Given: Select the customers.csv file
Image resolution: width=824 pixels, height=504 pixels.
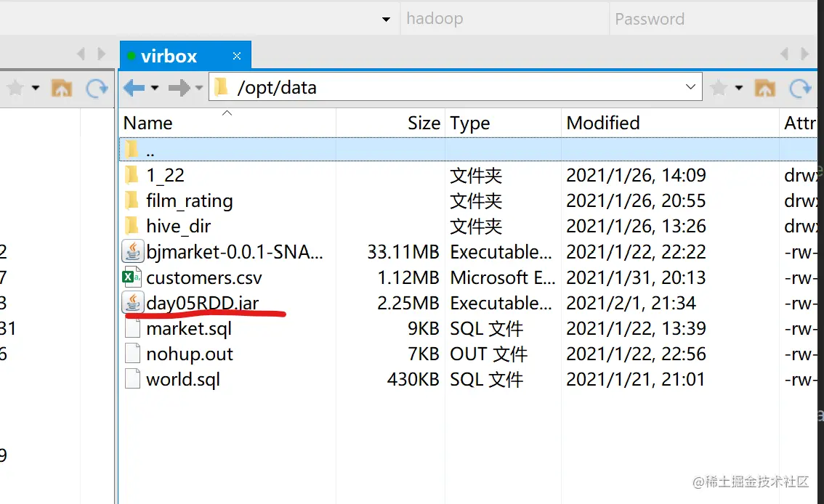Looking at the screenshot, I should point(204,277).
